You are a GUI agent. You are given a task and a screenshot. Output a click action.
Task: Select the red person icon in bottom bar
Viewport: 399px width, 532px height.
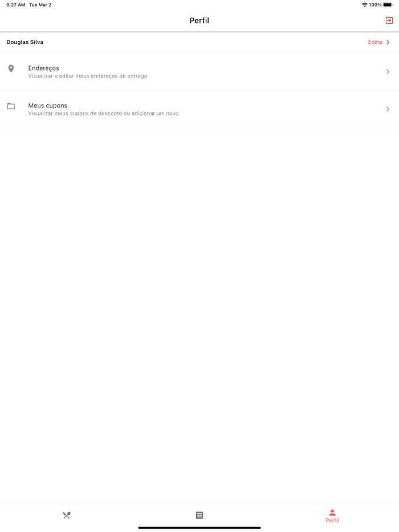tap(332, 512)
